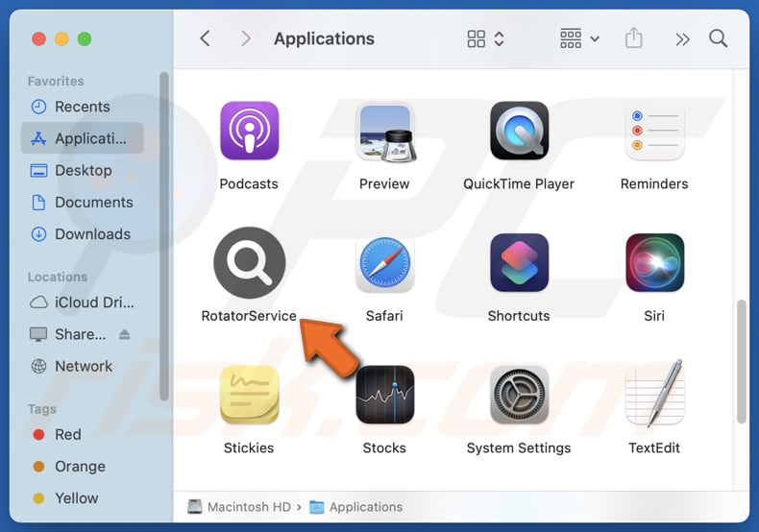The height and width of the screenshot is (532, 759).
Task: Select the RotatorService app icon
Action: pos(249,262)
